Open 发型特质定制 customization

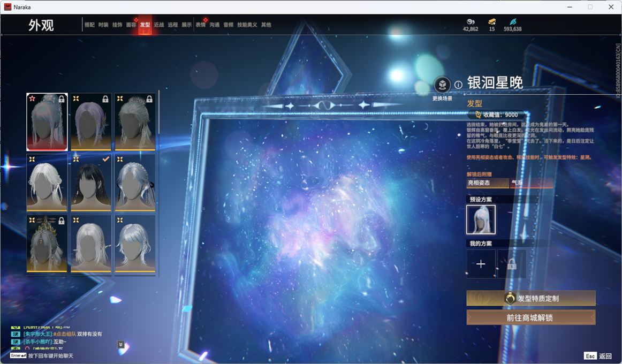pos(531,298)
